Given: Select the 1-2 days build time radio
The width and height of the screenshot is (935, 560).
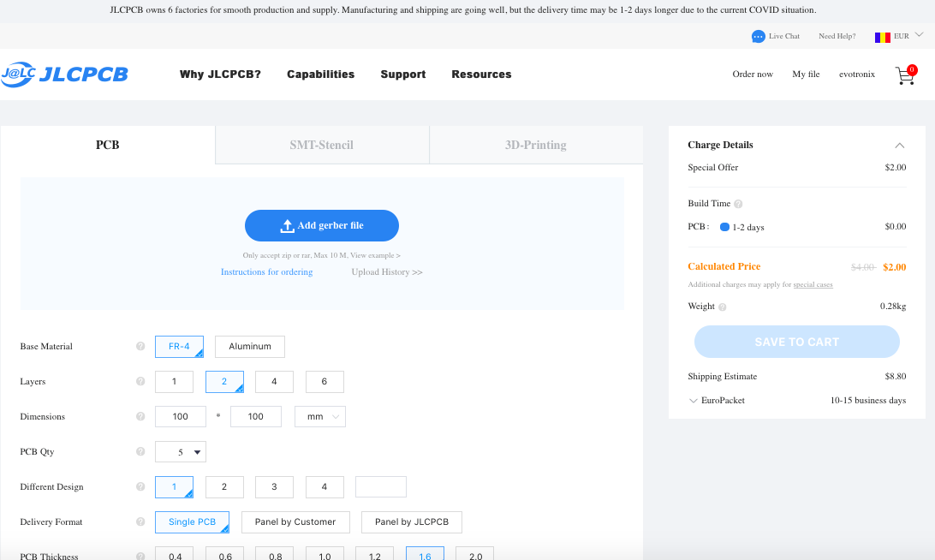Looking at the screenshot, I should pos(724,227).
